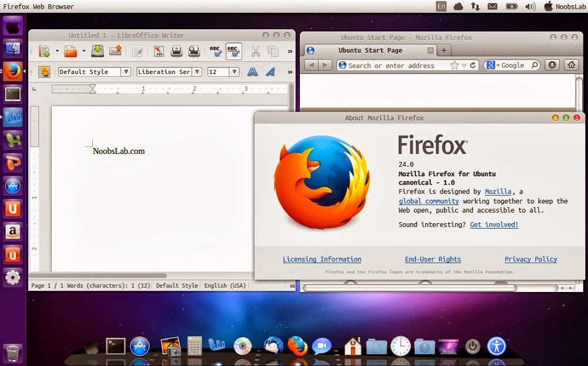
Task: Click the Firefox horizontal scrollbar at bottom
Action: click(410, 288)
